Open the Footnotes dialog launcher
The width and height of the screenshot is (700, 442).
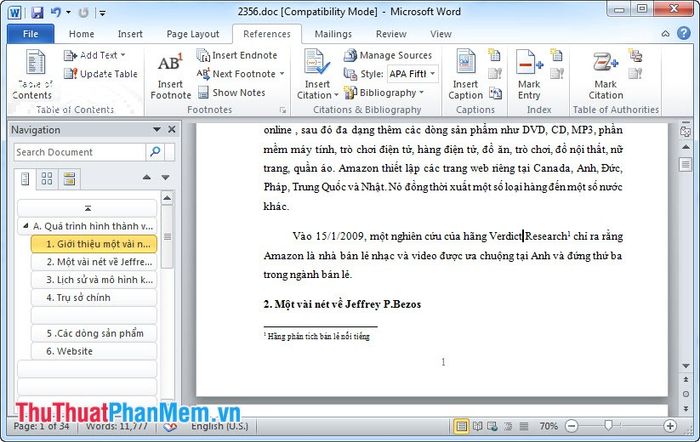coord(282,110)
